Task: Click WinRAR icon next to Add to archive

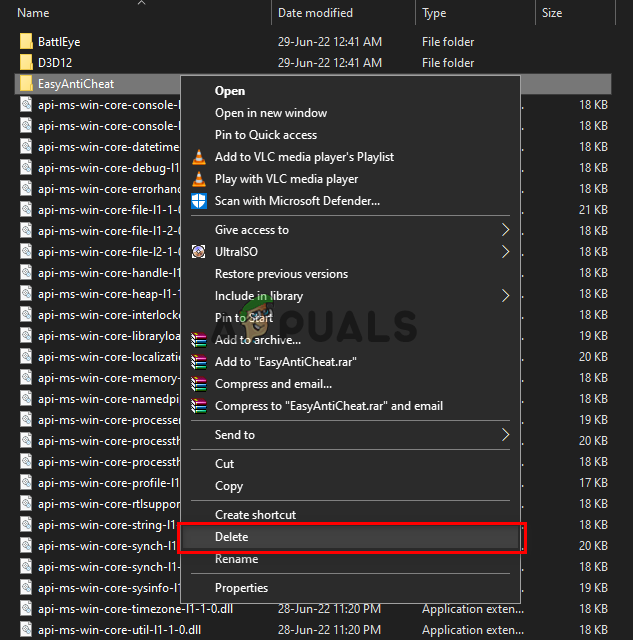Action: [199, 340]
